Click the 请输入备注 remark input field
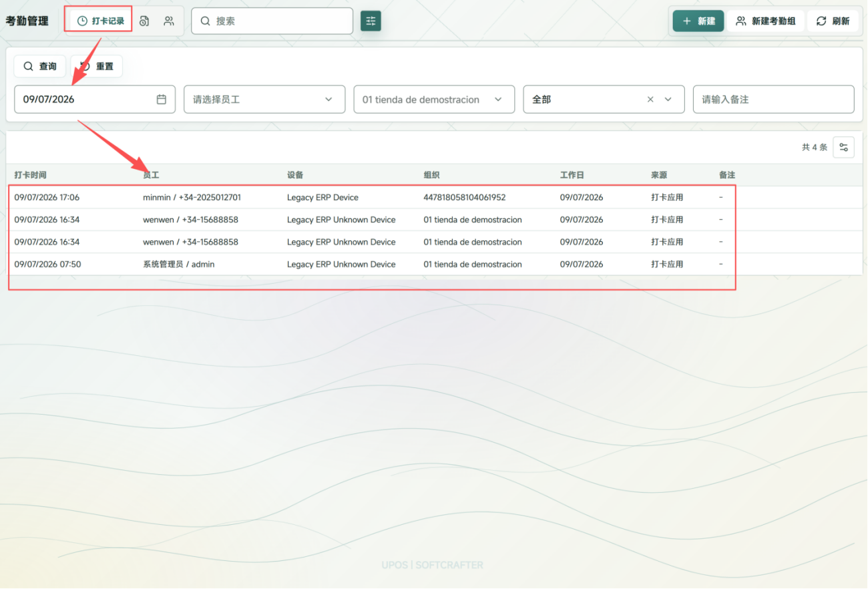 click(774, 99)
